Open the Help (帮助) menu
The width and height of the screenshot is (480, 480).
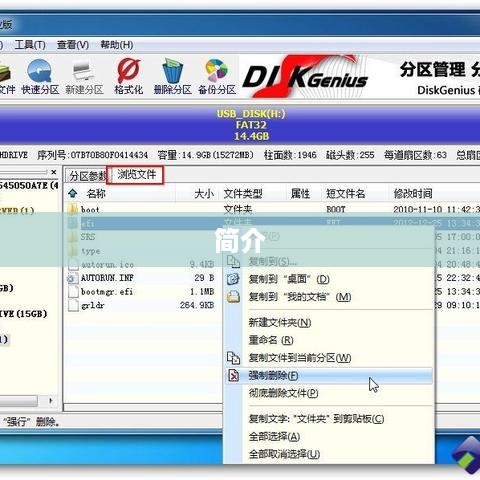[117, 45]
